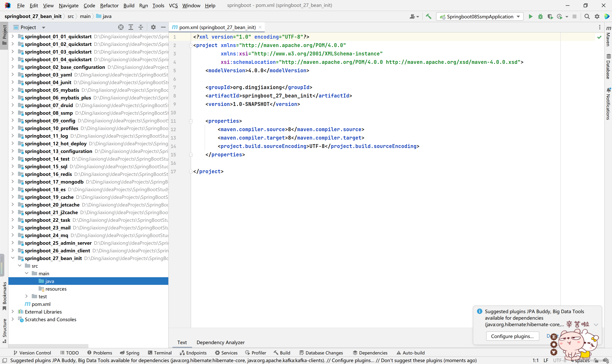Image resolution: width=612 pixels, height=364 pixels.
Task: Start the Debug bug icon
Action: pos(540,16)
